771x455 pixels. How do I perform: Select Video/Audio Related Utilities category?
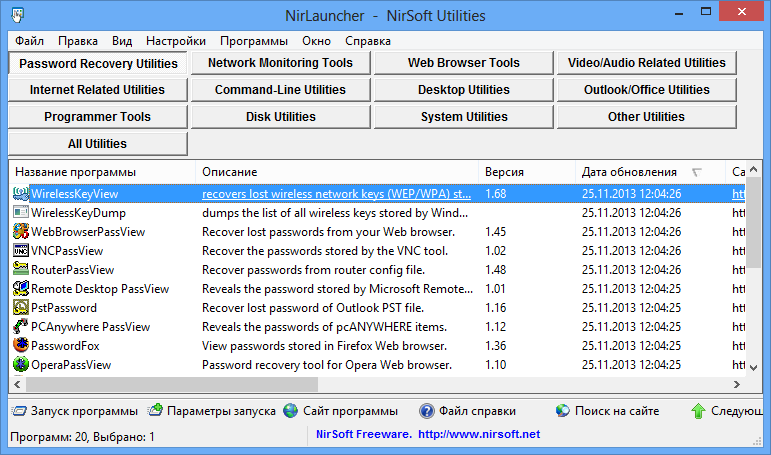coord(647,63)
